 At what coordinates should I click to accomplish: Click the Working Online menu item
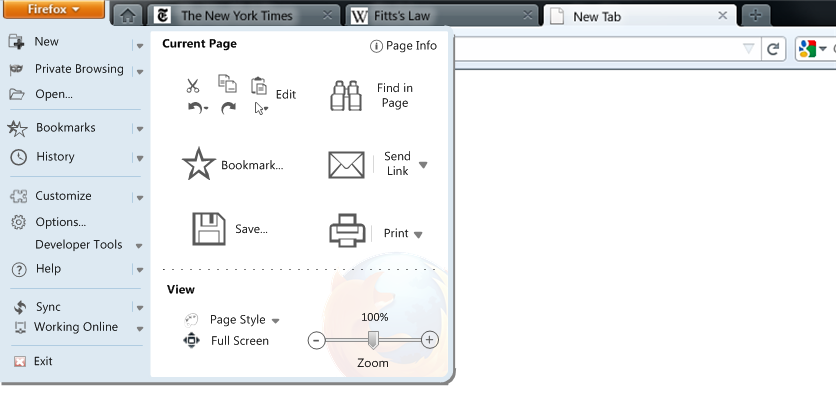[76, 327]
